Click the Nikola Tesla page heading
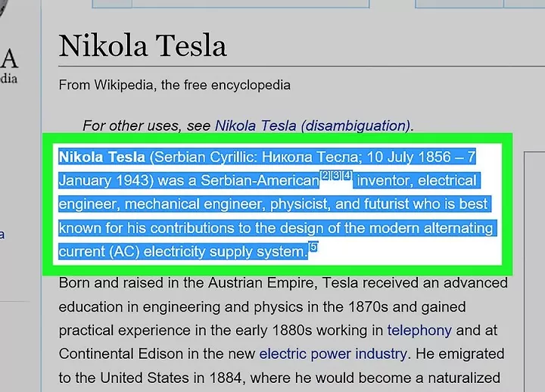Screen dimensions: 545x392 coord(142,45)
